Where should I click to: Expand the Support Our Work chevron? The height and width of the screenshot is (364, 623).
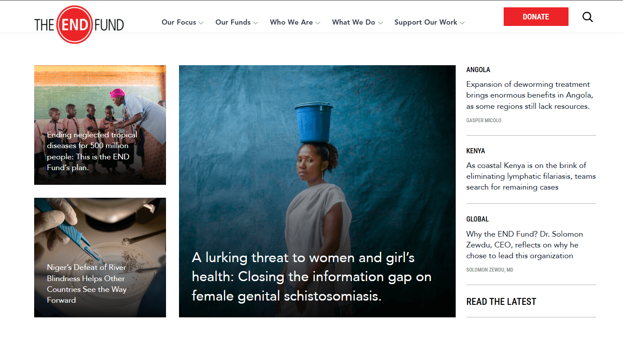462,23
